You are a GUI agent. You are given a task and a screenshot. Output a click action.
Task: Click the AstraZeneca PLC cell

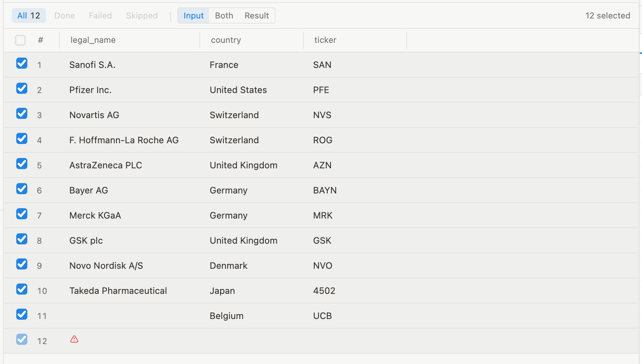coord(106,165)
